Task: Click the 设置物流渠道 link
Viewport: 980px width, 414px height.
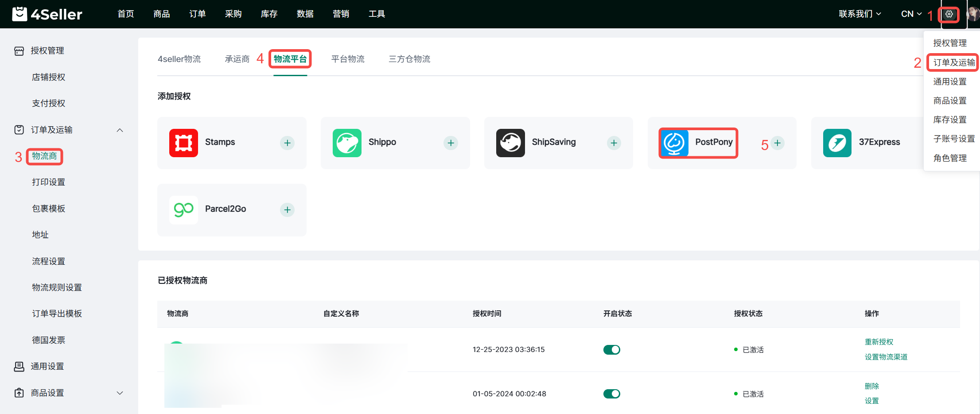Action: point(886,357)
